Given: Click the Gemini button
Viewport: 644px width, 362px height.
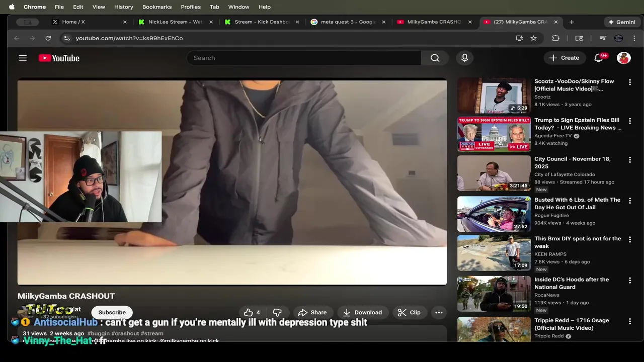Looking at the screenshot, I should pos(622,22).
